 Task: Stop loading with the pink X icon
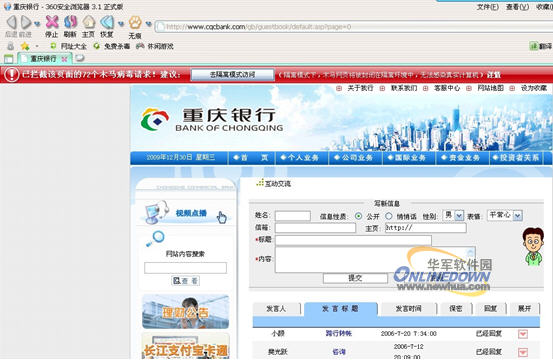pos(52,22)
